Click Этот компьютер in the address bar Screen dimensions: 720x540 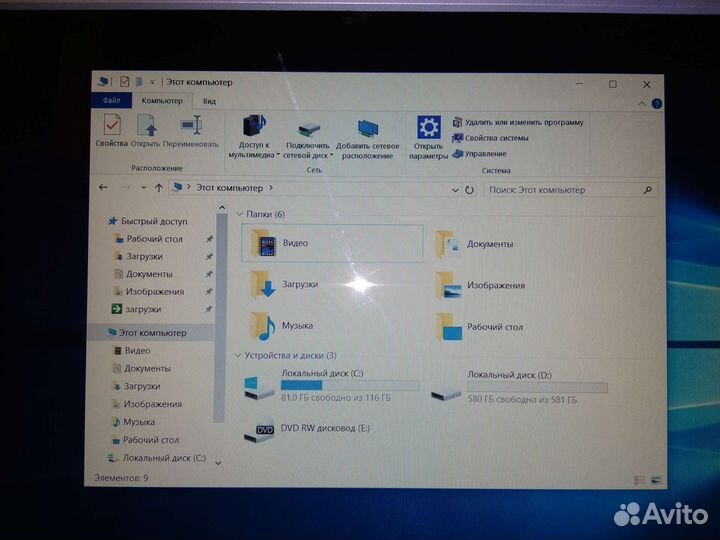pos(230,188)
